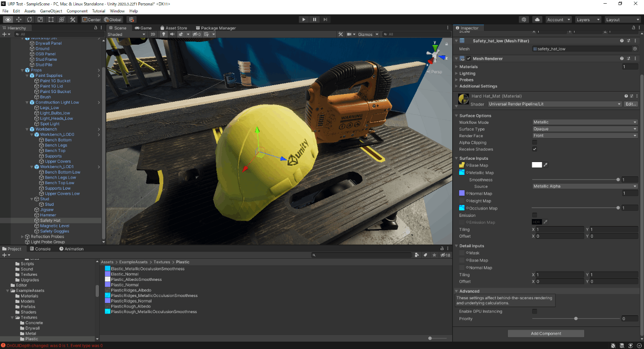Click the Play button
This screenshot has height=349, width=644.
point(304,19)
